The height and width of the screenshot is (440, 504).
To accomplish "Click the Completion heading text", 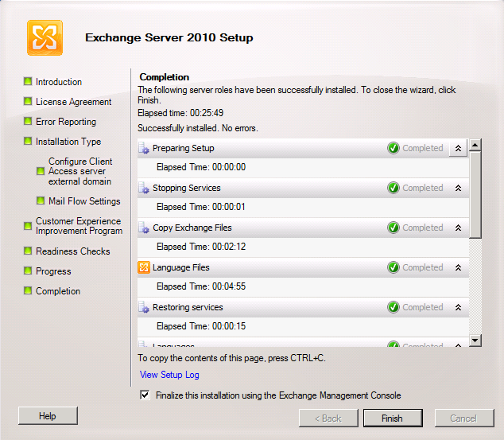I will [x=165, y=77].
